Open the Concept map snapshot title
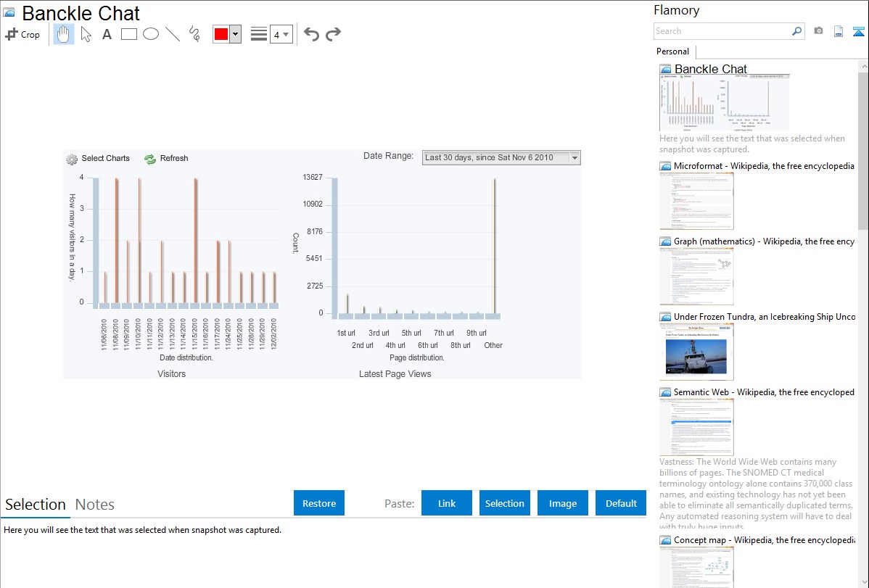Image resolution: width=869 pixels, height=588 pixels. pyautogui.click(x=764, y=539)
